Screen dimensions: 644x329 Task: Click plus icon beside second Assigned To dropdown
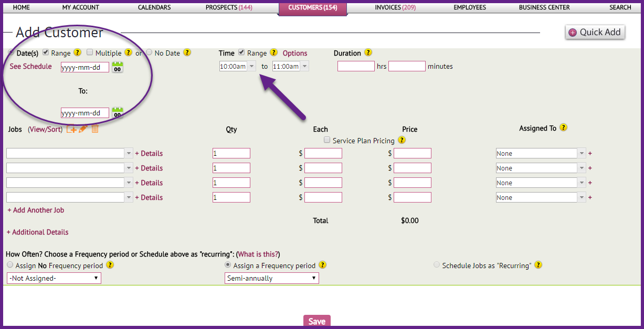pos(590,168)
